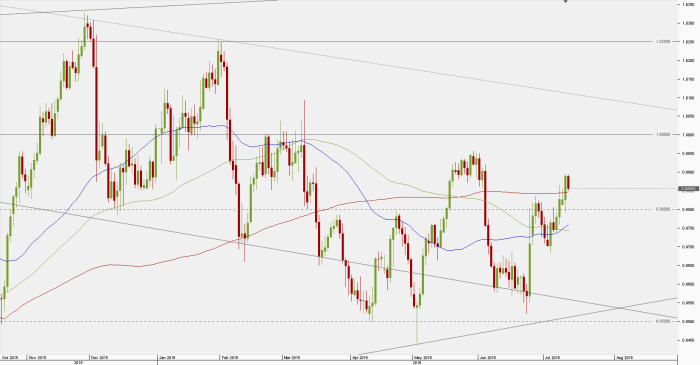Select the 1.0250 horizontal line label
The image size is (700, 365).
(x=663, y=41)
